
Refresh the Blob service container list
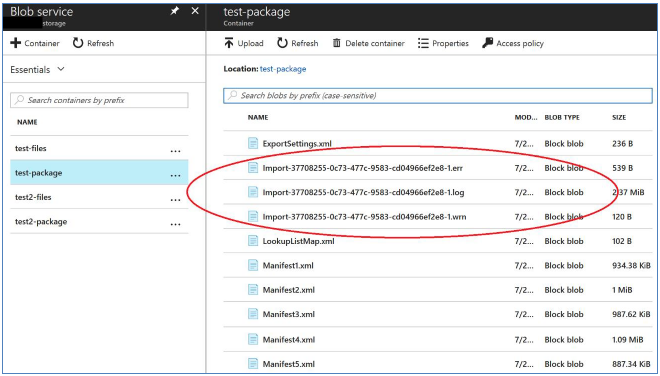pos(93,43)
